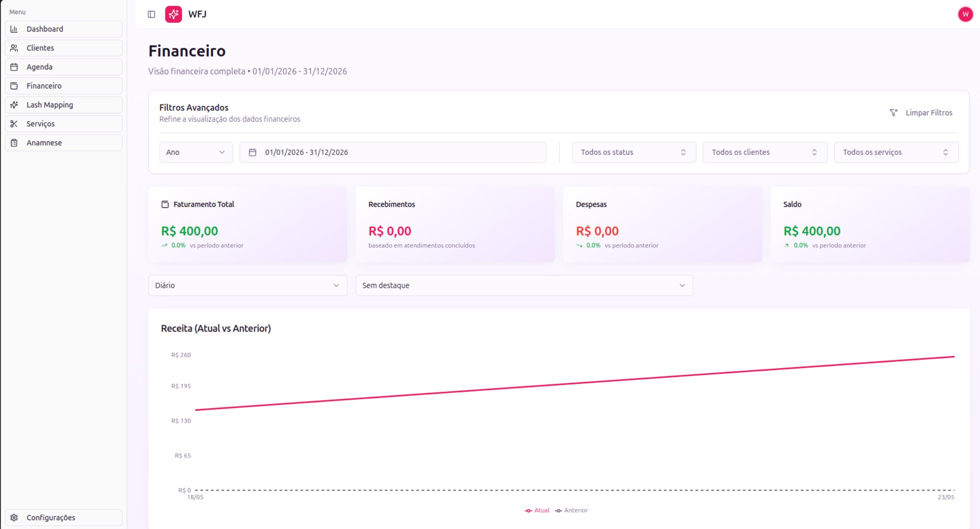Screen dimensions: 980x529
Task: Click the Clientes people icon
Action: 14,48
